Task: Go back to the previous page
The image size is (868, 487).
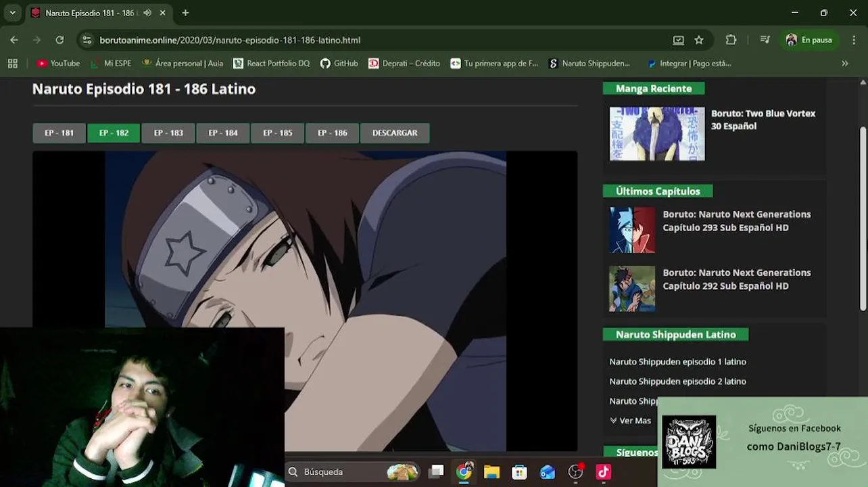Action: (14, 40)
